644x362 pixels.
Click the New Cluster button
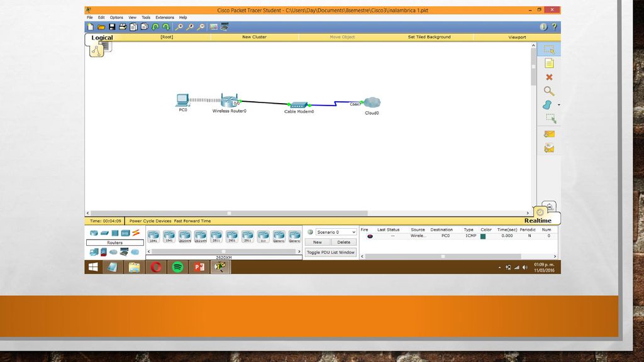(x=254, y=37)
